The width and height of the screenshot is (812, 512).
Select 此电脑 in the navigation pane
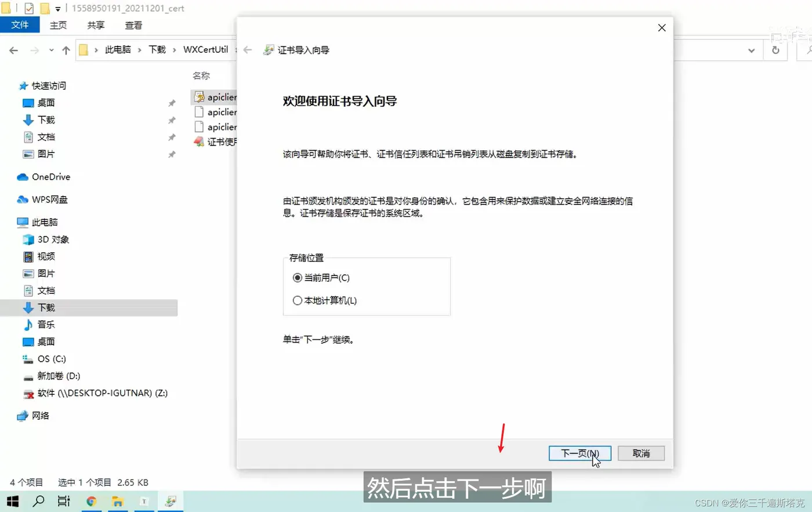pyautogui.click(x=45, y=222)
